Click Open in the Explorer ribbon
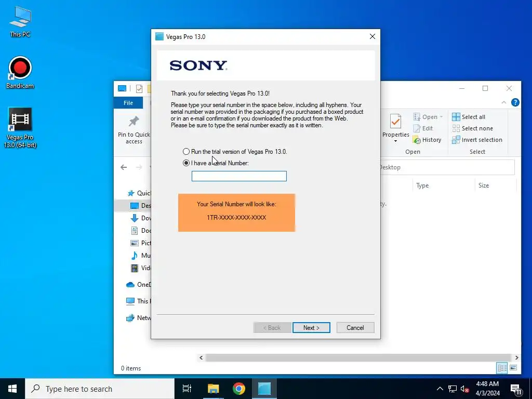532x399 pixels. click(425, 117)
